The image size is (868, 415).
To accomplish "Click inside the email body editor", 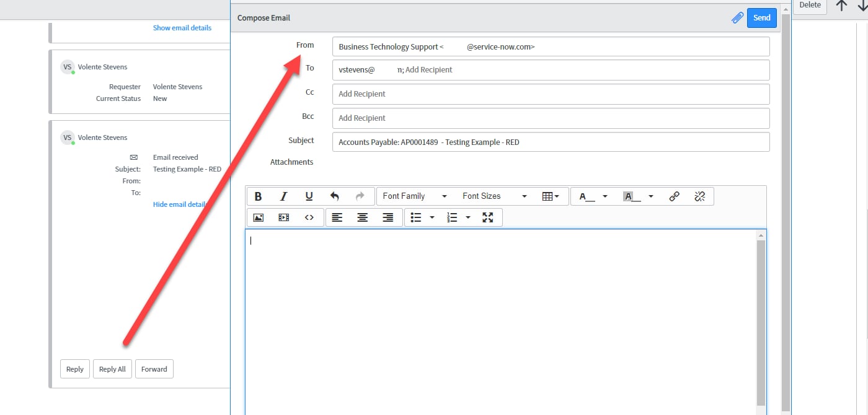I will [x=501, y=322].
